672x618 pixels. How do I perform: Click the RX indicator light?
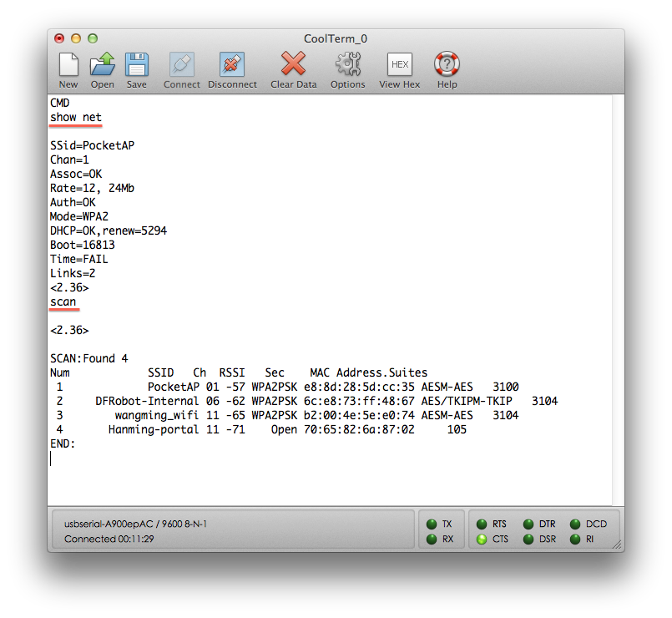[432, 539]
